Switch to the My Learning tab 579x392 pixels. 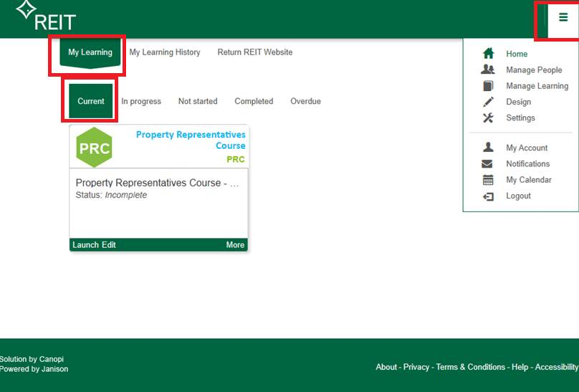(90, 52)
